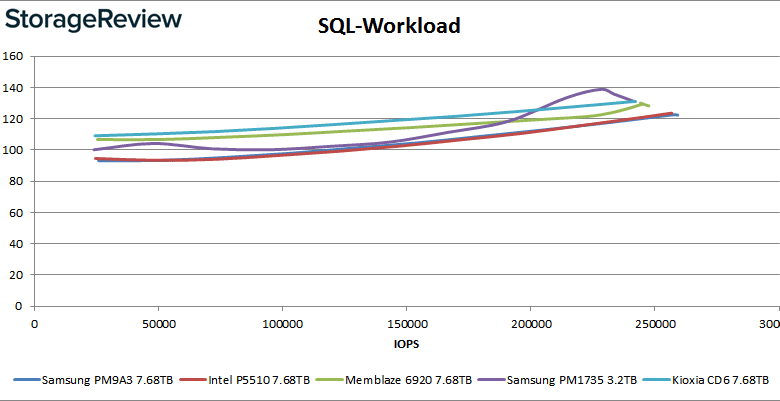Screen dimensions: 780x401
Task: Click the 160 y-axis label
Action: point(13,56)
